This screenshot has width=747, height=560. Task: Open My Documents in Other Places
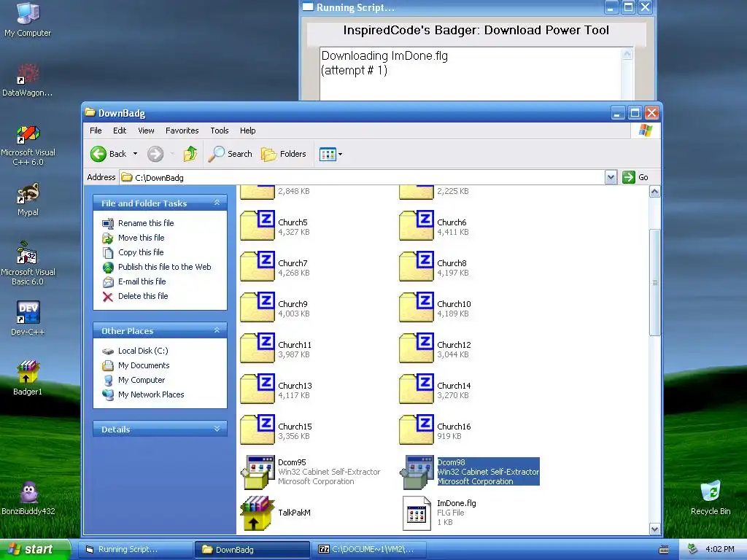tap(144, 365)
